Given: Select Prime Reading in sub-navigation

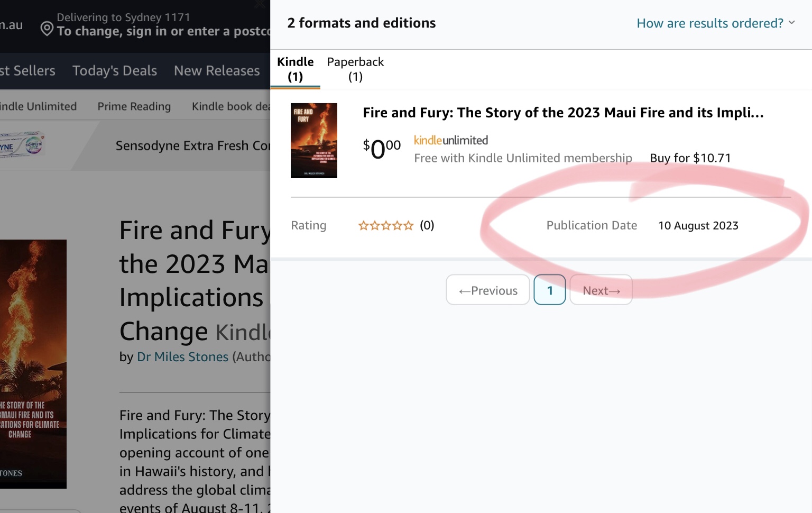Looking at the screenshot, I should tap(134, 106).
